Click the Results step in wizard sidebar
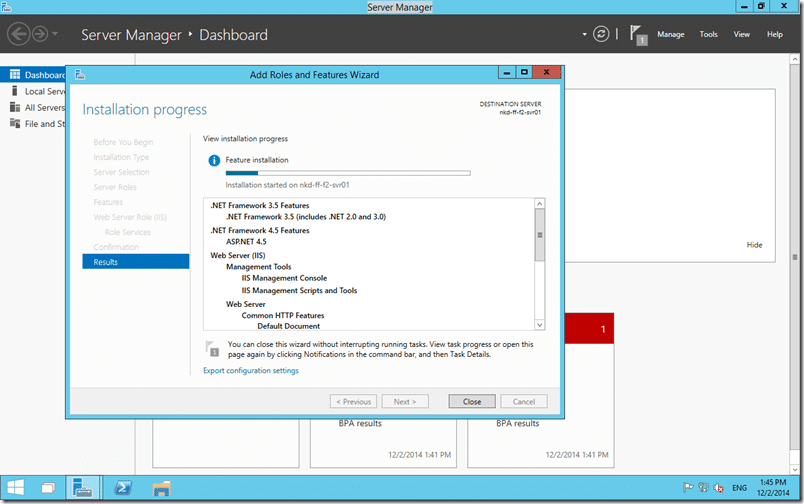804x504 pixels. point(135,261)
